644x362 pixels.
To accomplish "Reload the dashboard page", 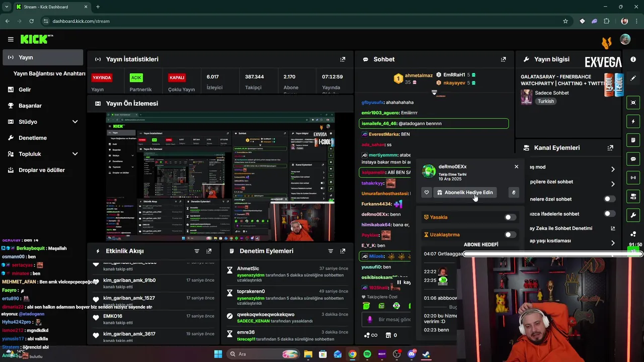I will click(31, 21).
